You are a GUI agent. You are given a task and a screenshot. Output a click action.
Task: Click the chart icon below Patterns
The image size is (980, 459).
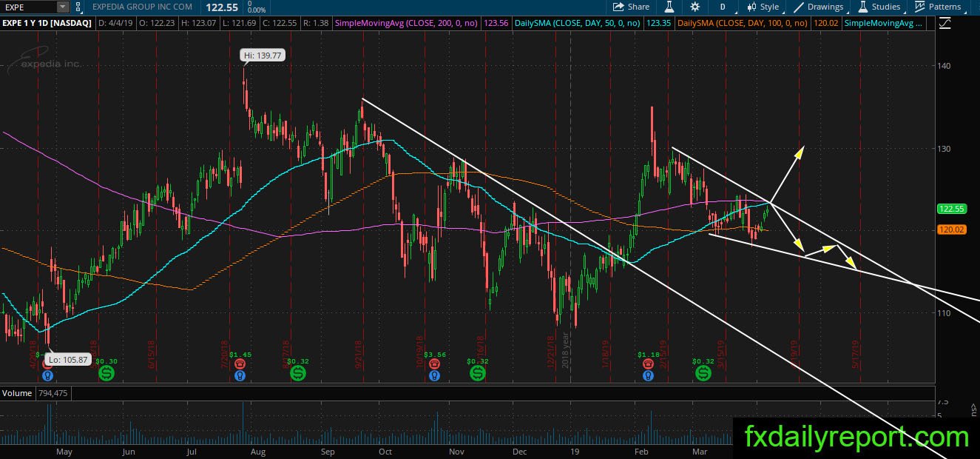[x=944, y=24]
